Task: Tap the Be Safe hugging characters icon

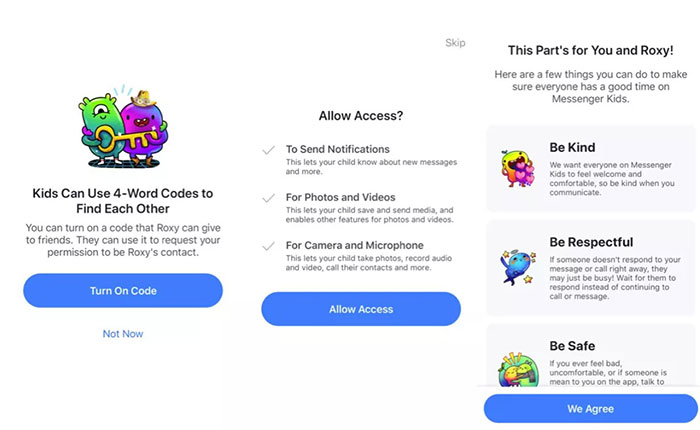Action: coord(518,370)
